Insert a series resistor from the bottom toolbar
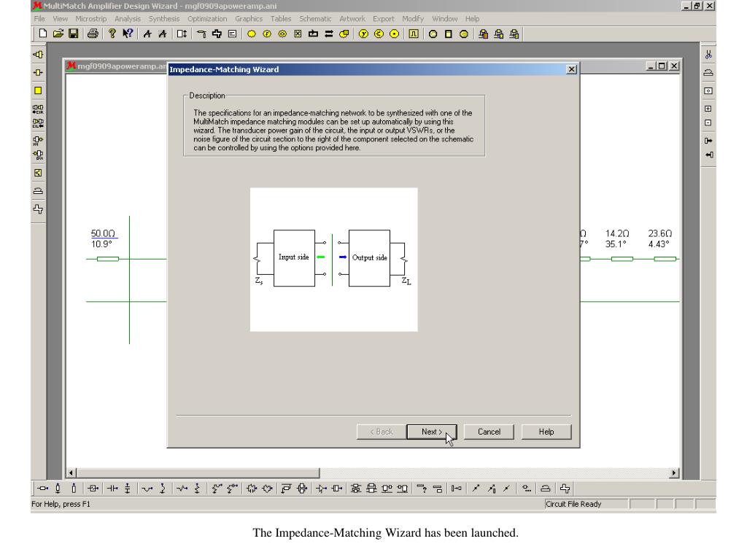The width and height of the screenshot is (747, 560). pyautogui.click(x=182, y=489)
